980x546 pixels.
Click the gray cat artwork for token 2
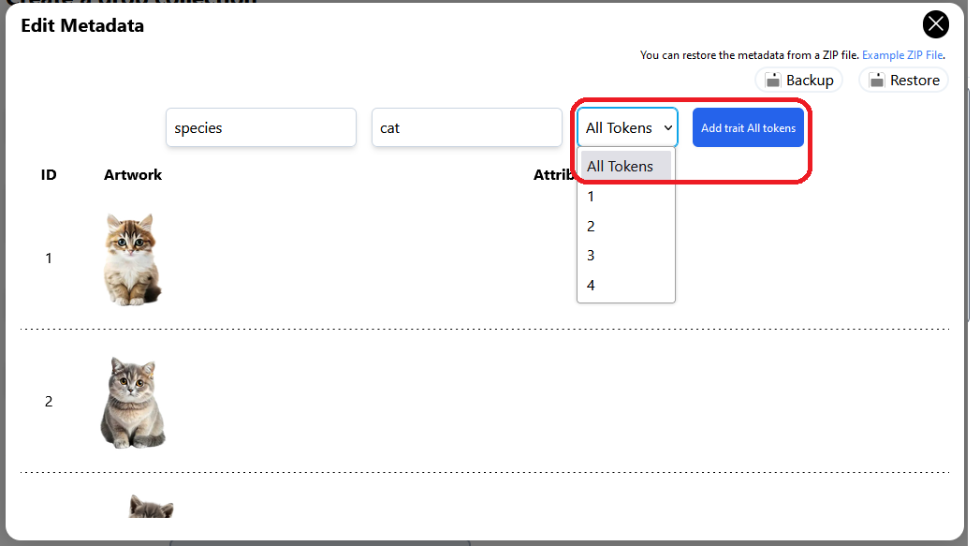point(132,402)
